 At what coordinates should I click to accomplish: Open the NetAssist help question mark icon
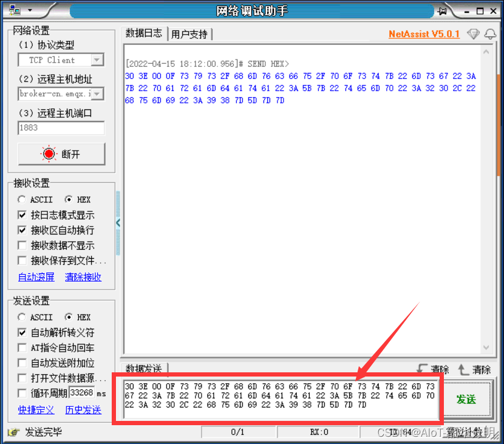click(x=474, y=34)
